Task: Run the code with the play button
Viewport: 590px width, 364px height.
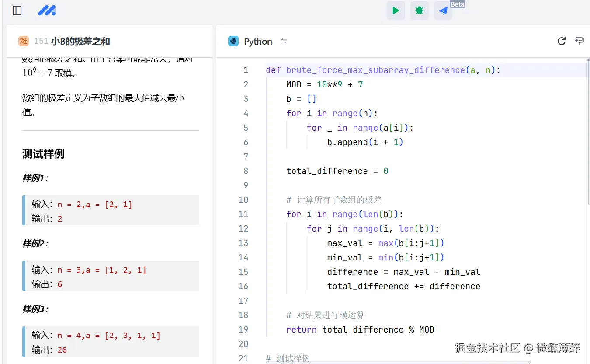Action: tap(396, 10)
